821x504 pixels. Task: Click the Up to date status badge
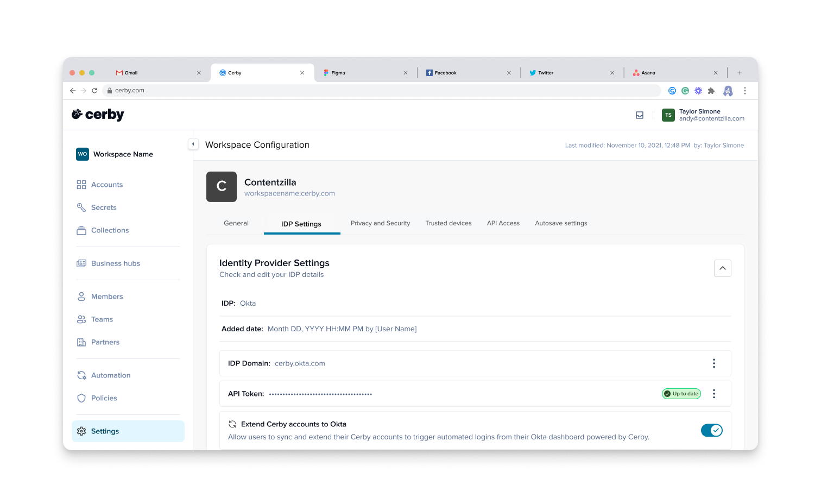tap(681, 394)
